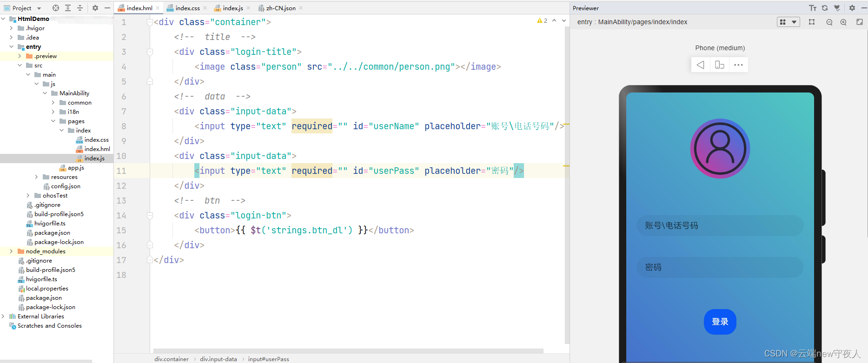The width and height of the screenshot is (868, 363).
Task: Expand the .hvigor folder
Action: [12, 28]
